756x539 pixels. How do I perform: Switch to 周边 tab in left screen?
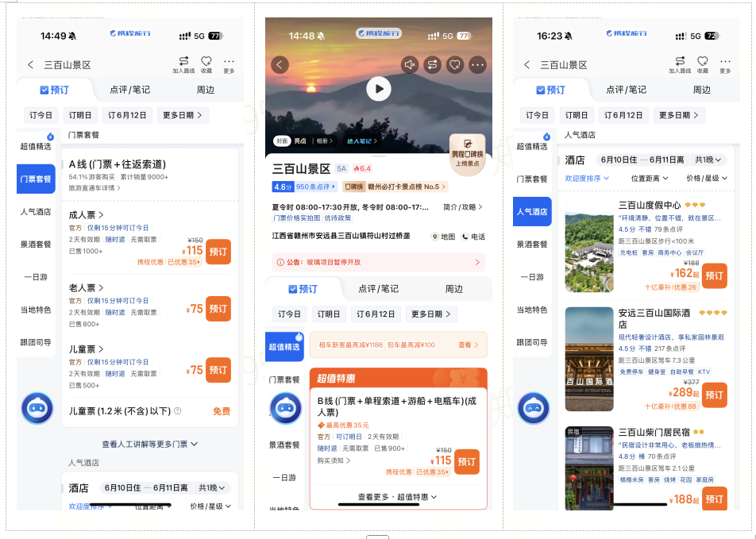206,90
